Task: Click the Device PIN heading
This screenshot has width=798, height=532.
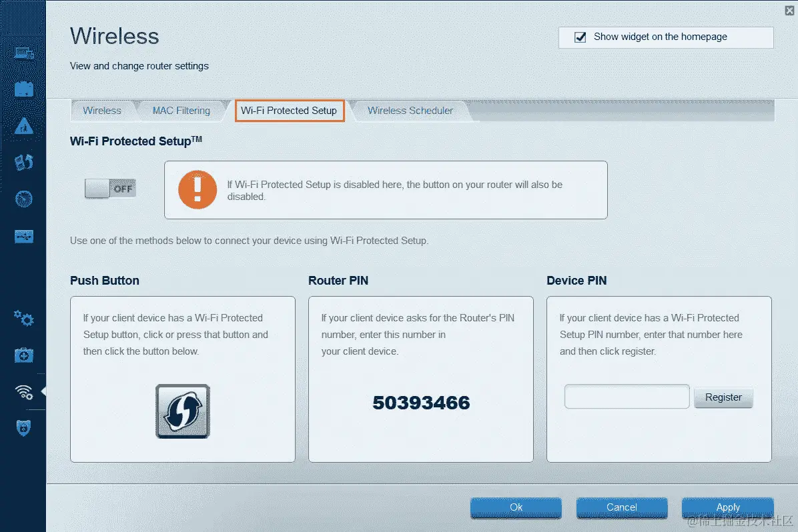Action: [576, 281]
